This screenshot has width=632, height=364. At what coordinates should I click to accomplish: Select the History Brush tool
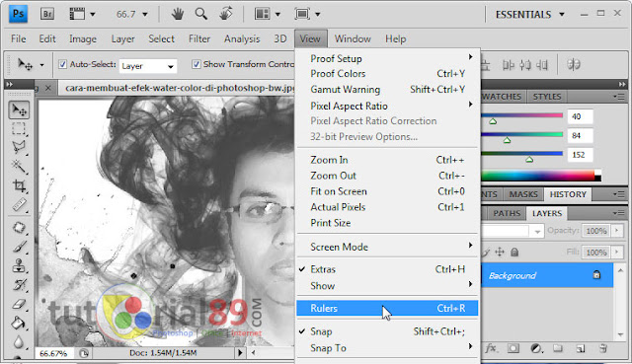19,285
